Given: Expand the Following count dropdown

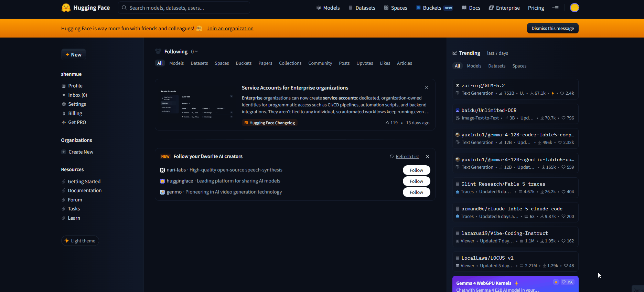Looking at the screenshot, I should click(194, 52).
